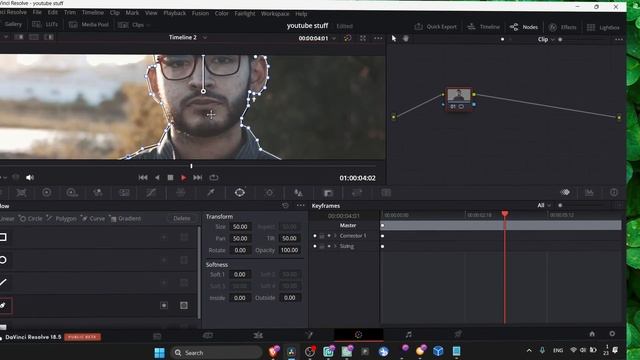
Task: Click corrector node 01 thumbnail
Action: [459, 95]
